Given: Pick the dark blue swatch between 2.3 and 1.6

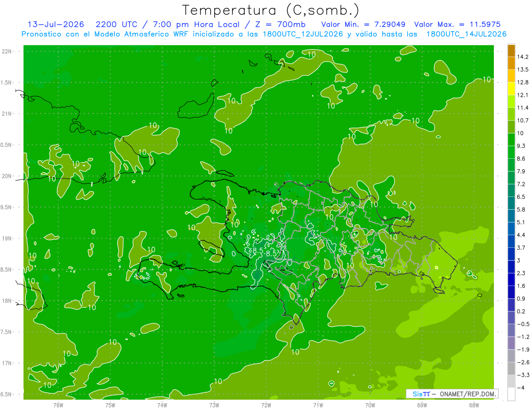Looking at the screenshot, I should tap(511, 280).
